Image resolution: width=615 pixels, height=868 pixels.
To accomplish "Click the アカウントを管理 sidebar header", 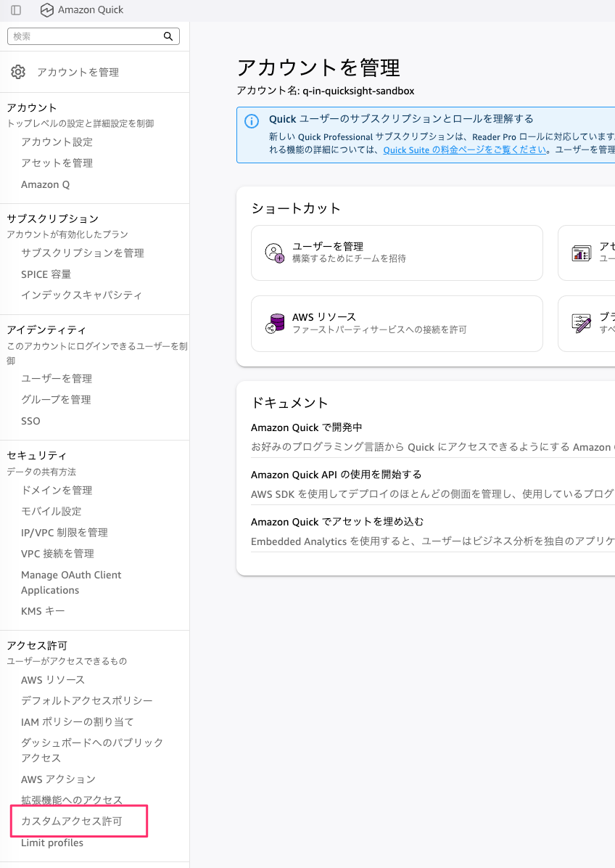I will point(78,72).
